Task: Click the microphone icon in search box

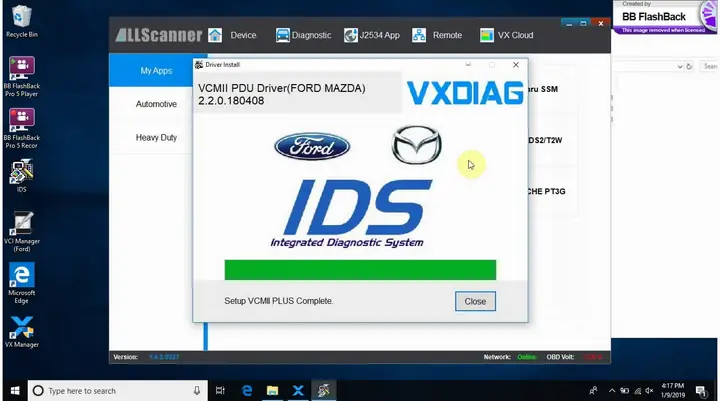Action: tap(197, 390)
